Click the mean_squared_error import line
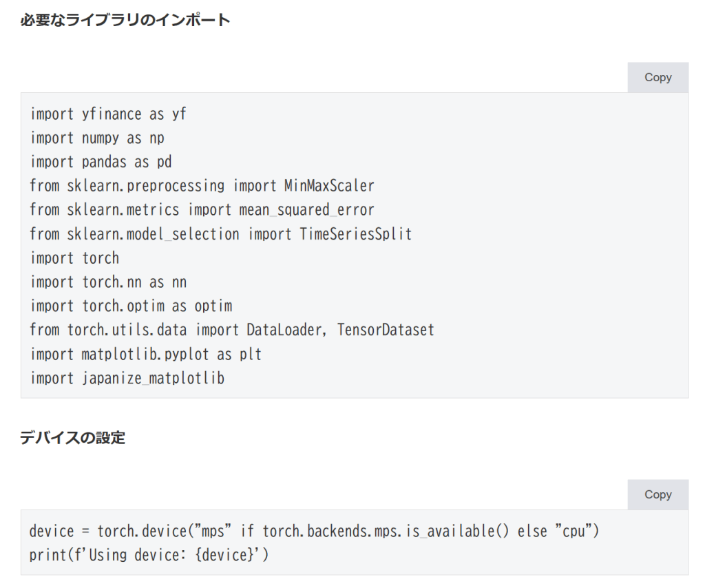The width and height of the screenshot is (705, 588). click(202, 210)
